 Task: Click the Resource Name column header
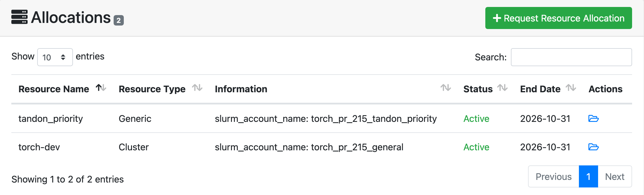[54, 89]
